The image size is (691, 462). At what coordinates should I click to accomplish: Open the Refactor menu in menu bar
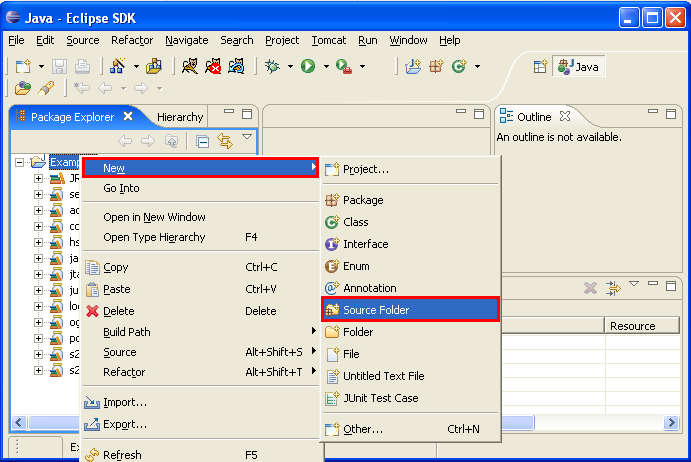[x=132, y=40]
